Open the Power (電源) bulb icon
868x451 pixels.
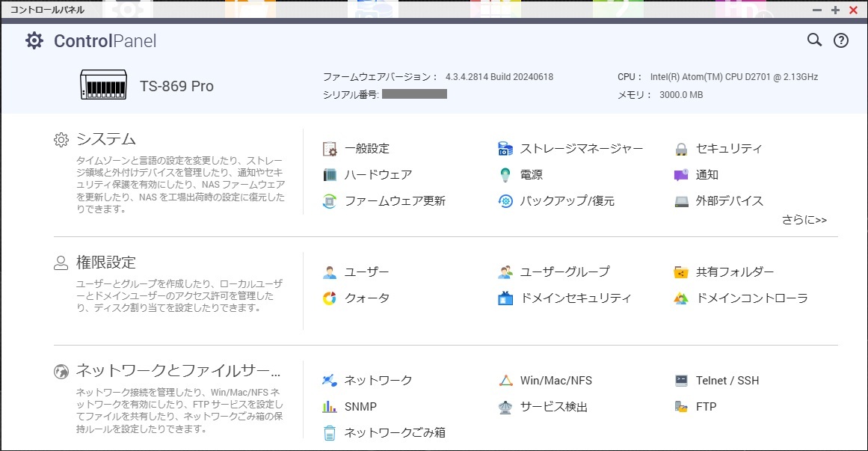click(x=505, y=174)
